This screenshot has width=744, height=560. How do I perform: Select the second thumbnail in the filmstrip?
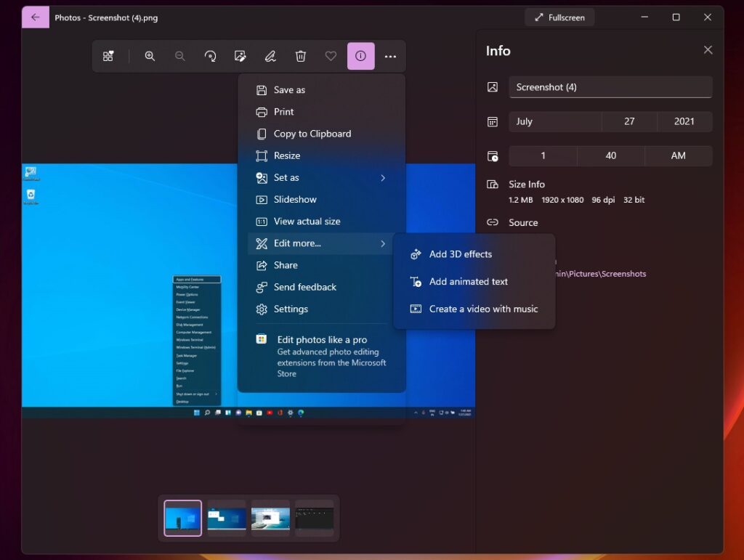pos(226,518)
